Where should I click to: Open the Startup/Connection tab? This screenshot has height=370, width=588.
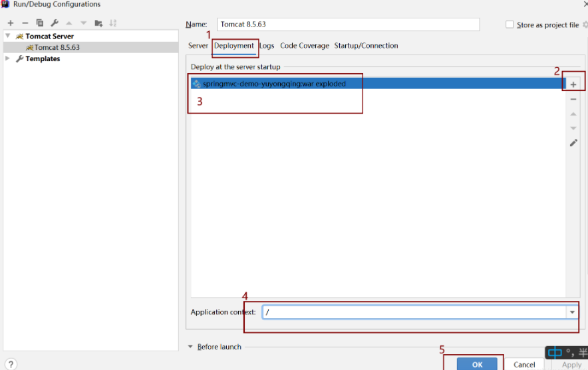[366, 46]
